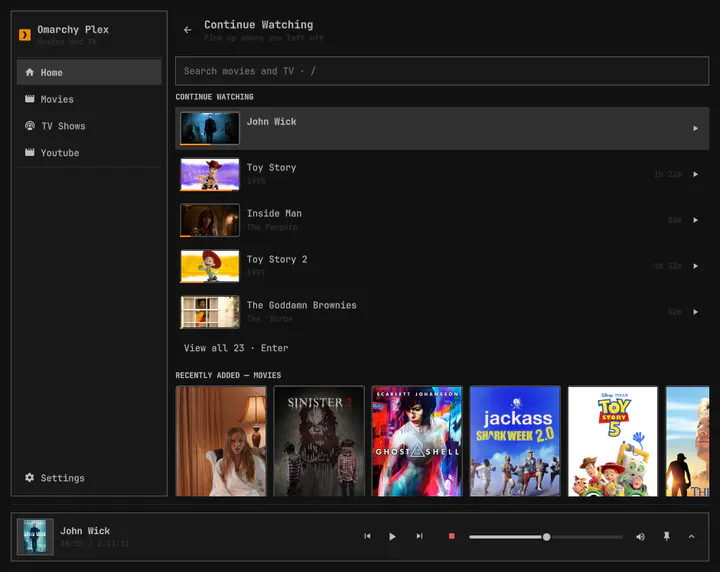
Task: Click the Inside Man title text
Action: pos(274,213)
